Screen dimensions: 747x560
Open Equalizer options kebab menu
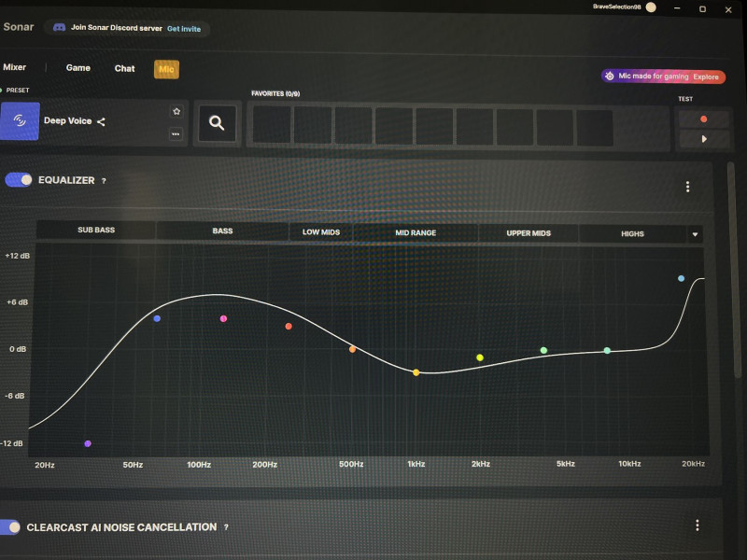(687, 187)
